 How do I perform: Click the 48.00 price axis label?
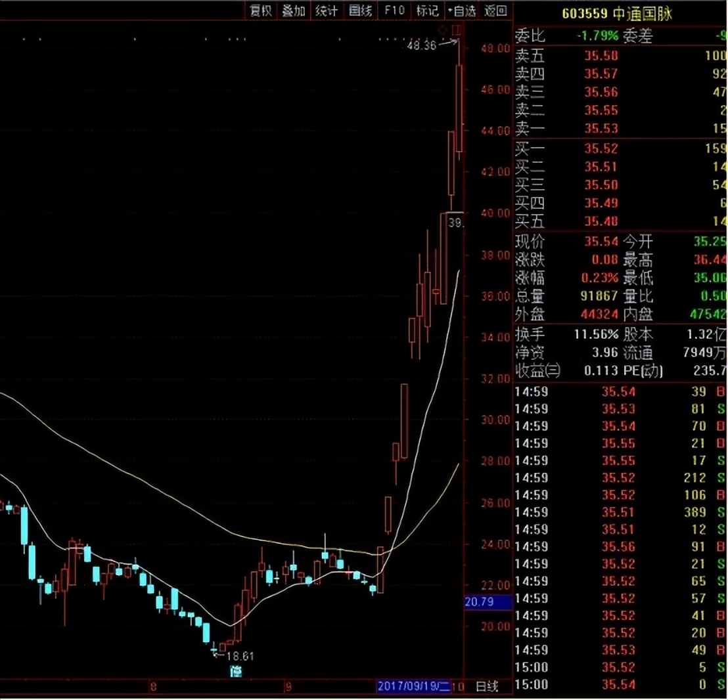[x=495, y=48]
